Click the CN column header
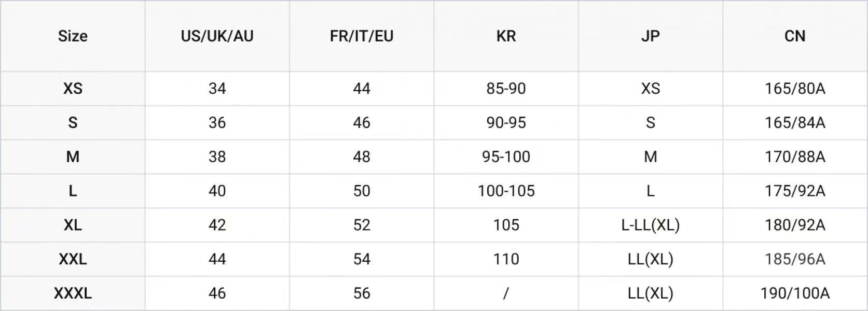The width and height of the screenshot is (868, 311). (x=795, y=36)
